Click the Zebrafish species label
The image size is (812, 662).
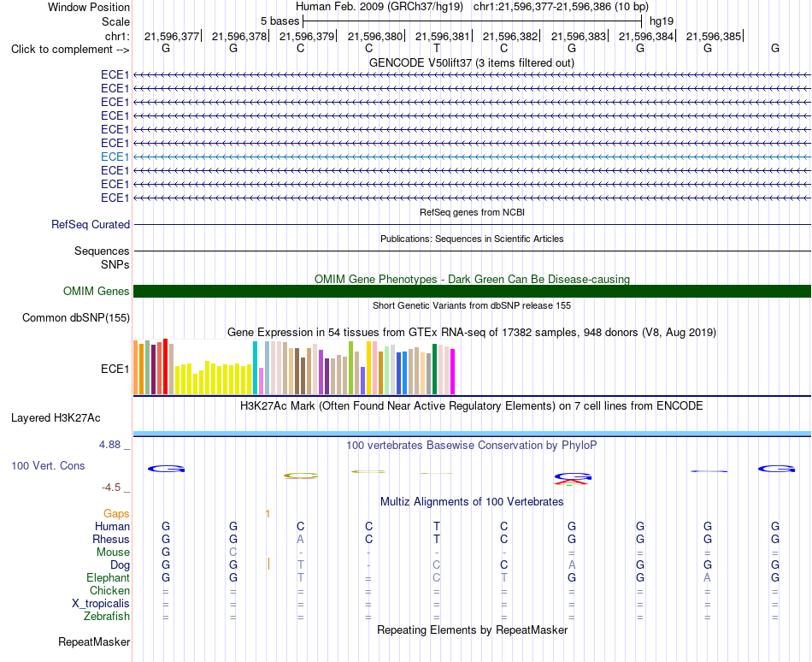pos(107,617)
